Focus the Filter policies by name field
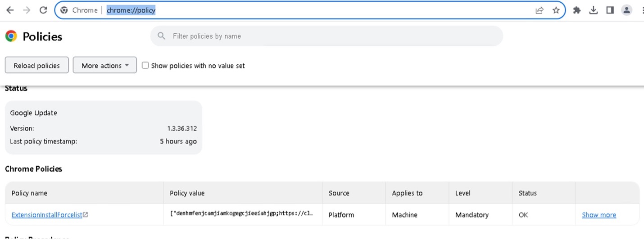 point(327,36)
